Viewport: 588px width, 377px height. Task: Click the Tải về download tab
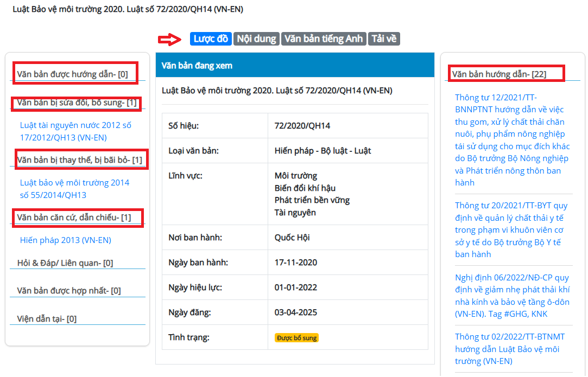tap(384, 39)
